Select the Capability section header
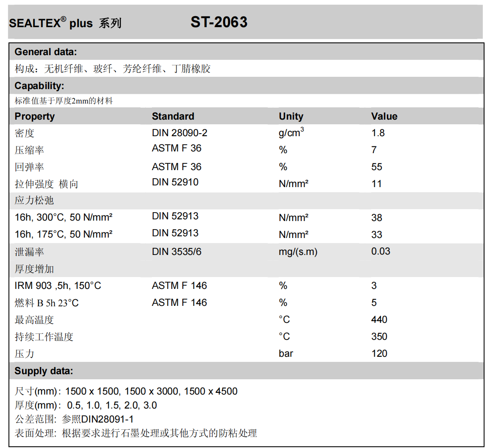This screenshot has width=493, height=448. [39, 86]
